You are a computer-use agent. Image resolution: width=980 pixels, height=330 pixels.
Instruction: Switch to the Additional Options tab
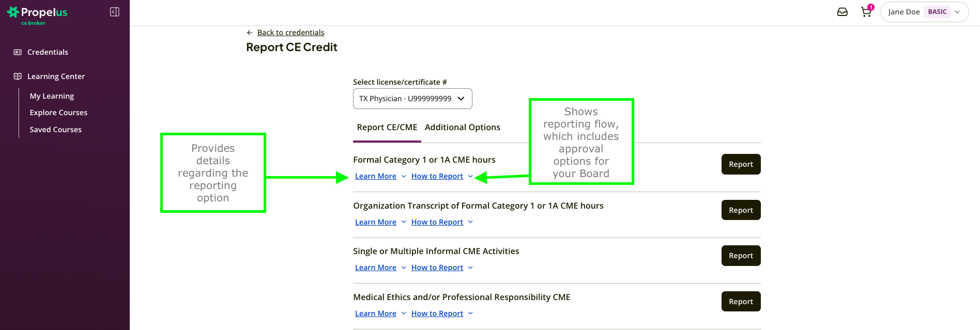[x=463, y=128]
